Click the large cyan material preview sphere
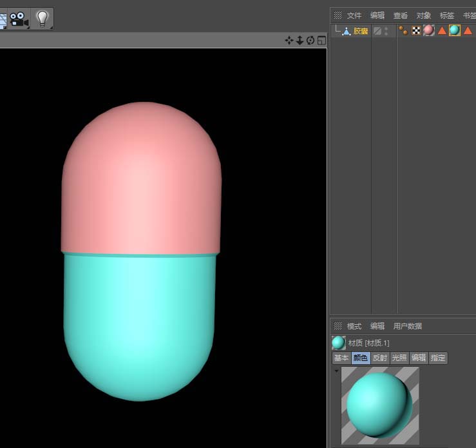476x448 pixels. click(x=379, y=405)
